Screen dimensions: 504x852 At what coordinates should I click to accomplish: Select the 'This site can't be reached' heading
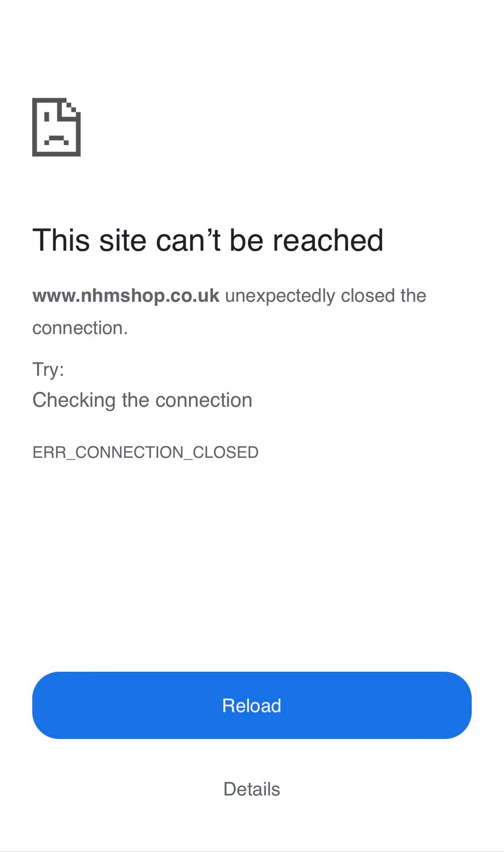point(208,240)
